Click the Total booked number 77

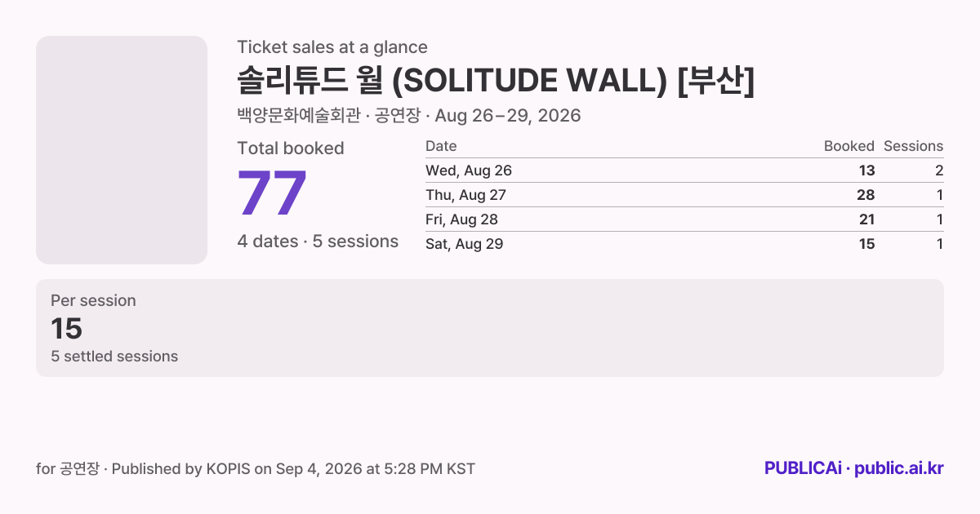coord(272,193)
